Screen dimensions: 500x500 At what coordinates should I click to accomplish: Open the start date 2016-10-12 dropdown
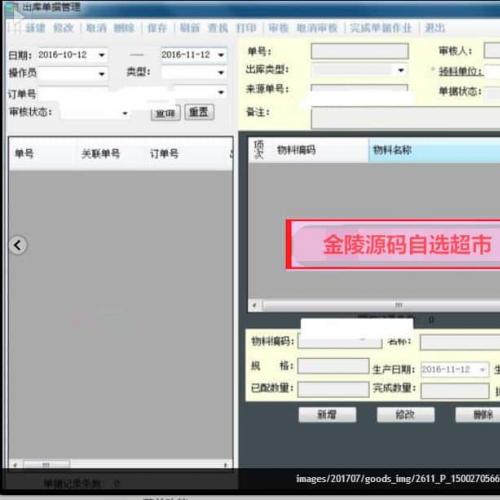102,55
